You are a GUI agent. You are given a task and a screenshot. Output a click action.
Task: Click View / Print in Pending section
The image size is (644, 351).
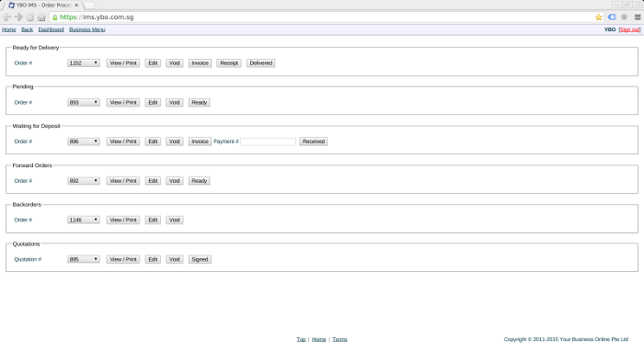[123, 103]
